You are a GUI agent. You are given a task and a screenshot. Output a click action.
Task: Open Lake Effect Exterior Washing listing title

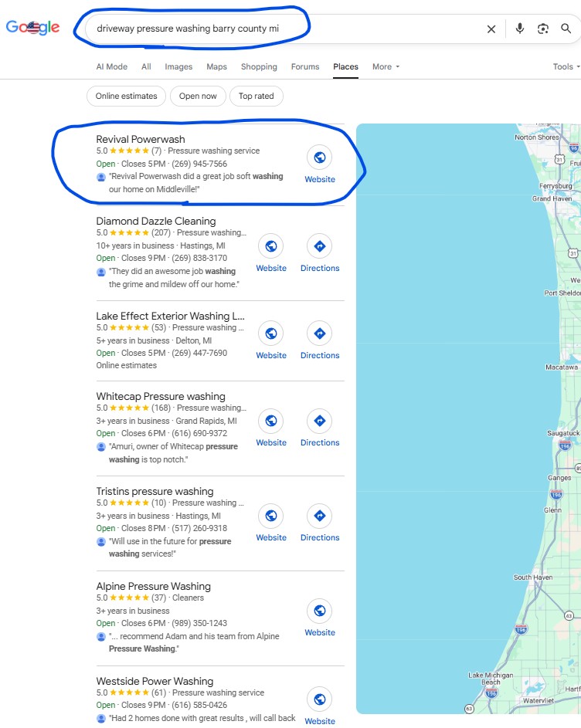tap(170, 317)
